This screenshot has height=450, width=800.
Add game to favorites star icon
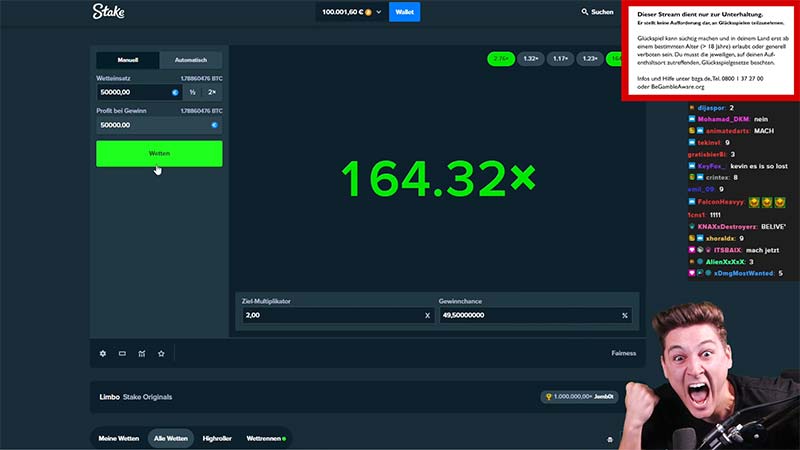tap(161, 354)
